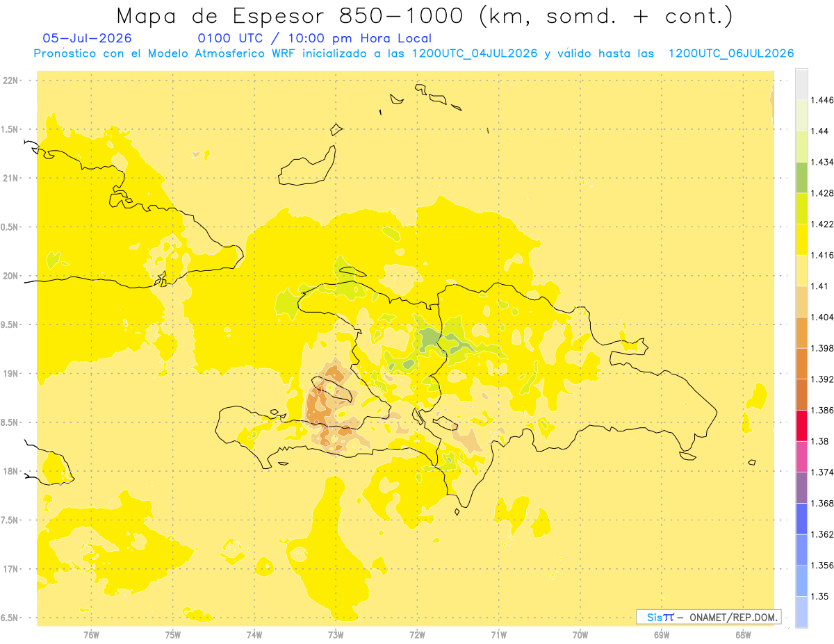Viewport: 834px width, 644px height.
Task: Click the '19N' latitude axis label
Action: [10, 374]
